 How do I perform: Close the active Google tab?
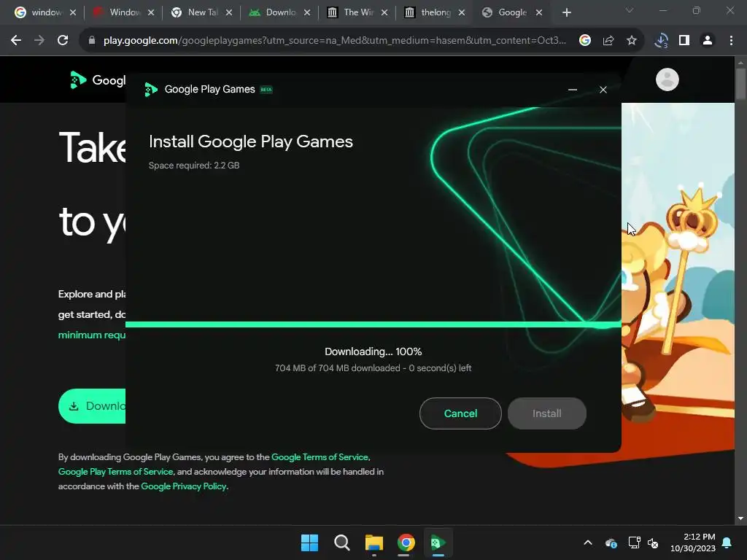539,12
